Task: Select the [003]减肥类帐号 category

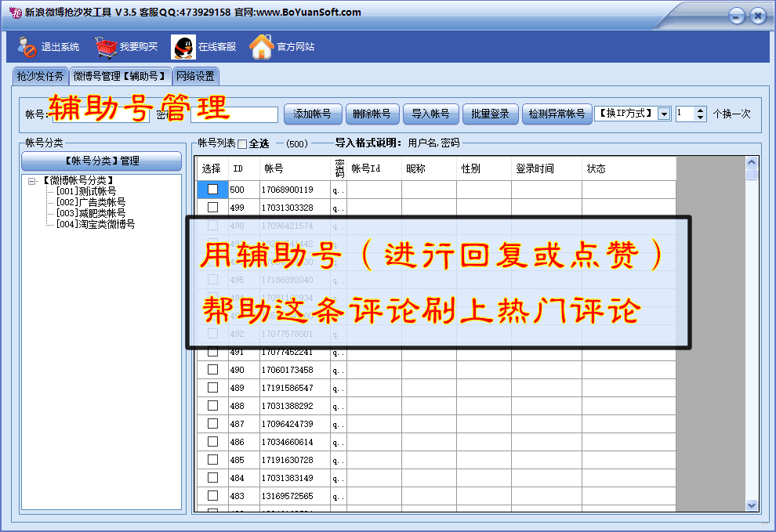Action: 91,213
